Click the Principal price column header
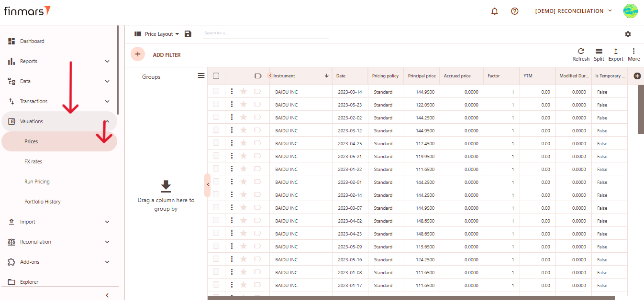The height and width of the screenshot is (300, 644). click(x=422, y=76)
